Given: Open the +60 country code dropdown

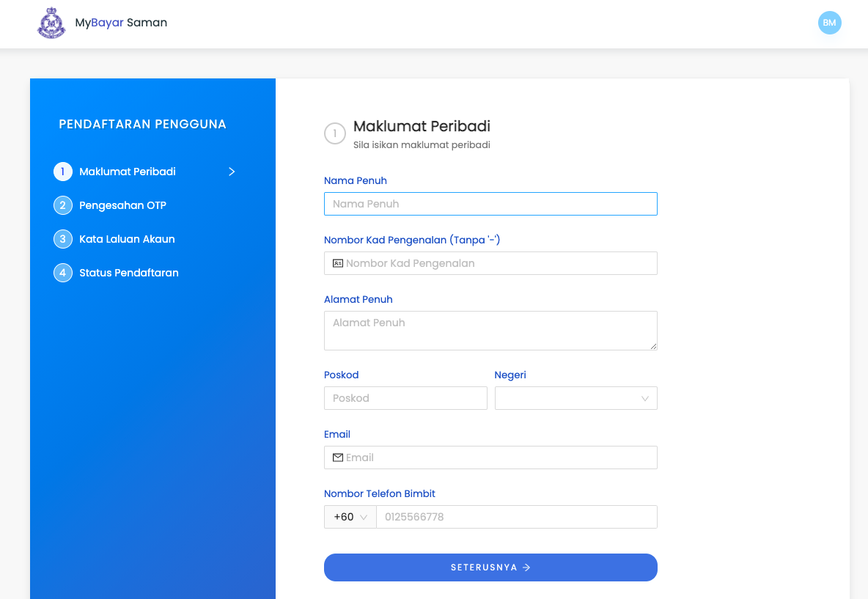Looking at the screenshot, I should tap(350, 517).
